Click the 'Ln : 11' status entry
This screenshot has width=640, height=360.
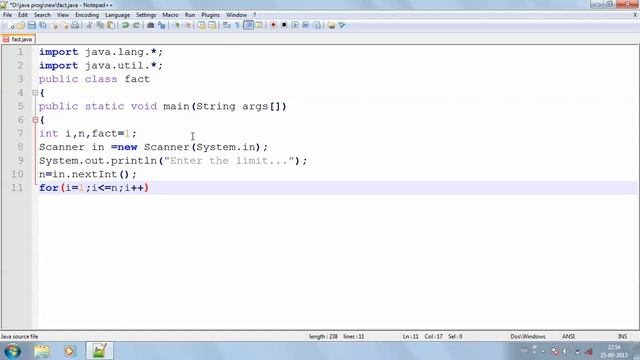coord(410,336)
